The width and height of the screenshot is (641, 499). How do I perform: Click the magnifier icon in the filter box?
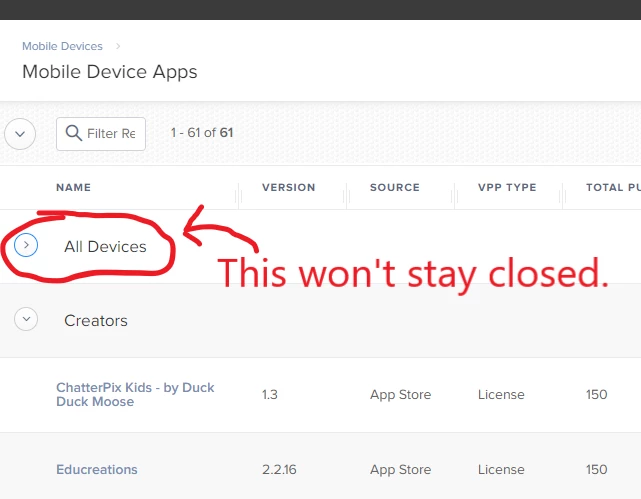click(74, 133)
